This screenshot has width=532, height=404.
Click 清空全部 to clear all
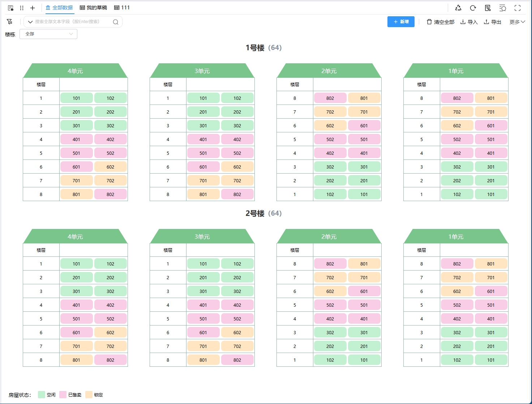click(x=441, y=22)
